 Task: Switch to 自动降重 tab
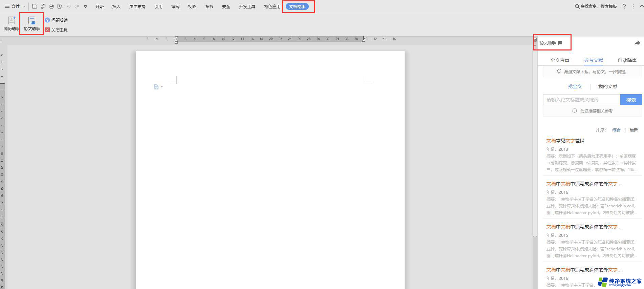[627, 60]
